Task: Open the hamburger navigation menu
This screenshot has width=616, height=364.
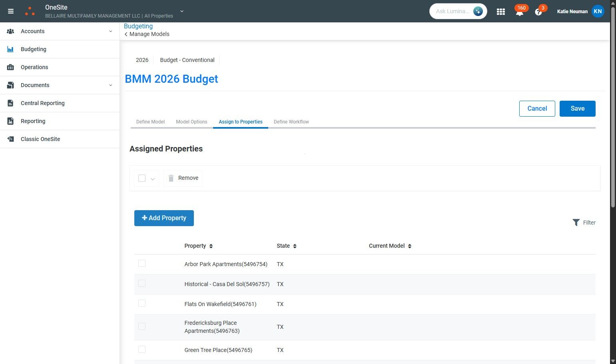Action: (11, 11)
